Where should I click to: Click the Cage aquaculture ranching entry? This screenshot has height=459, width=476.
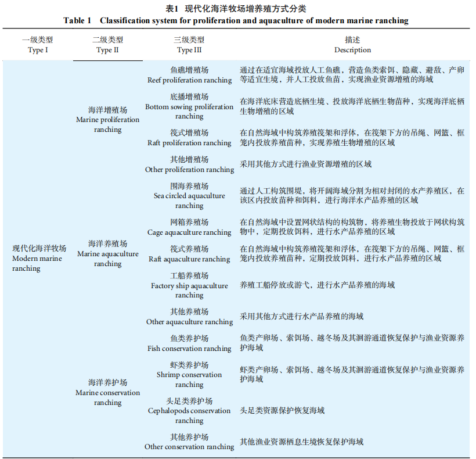point(189,228)
